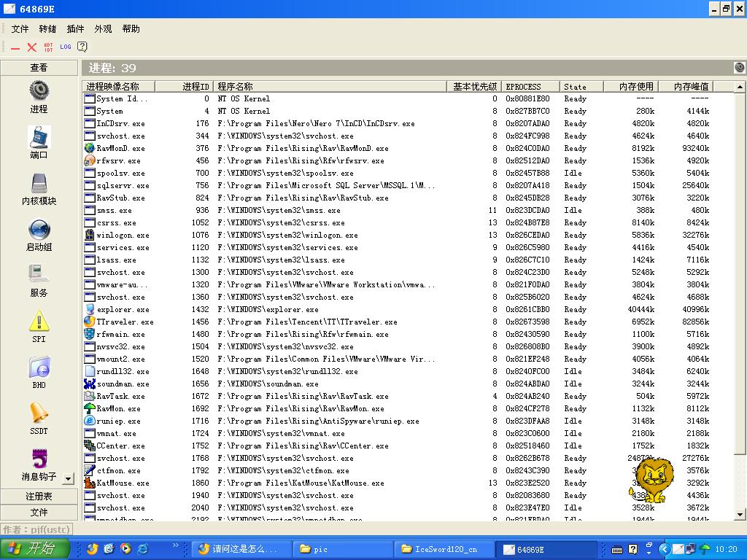Expand the taskbar quick launch chevron
747x560 pixels.
pos(175,545)
